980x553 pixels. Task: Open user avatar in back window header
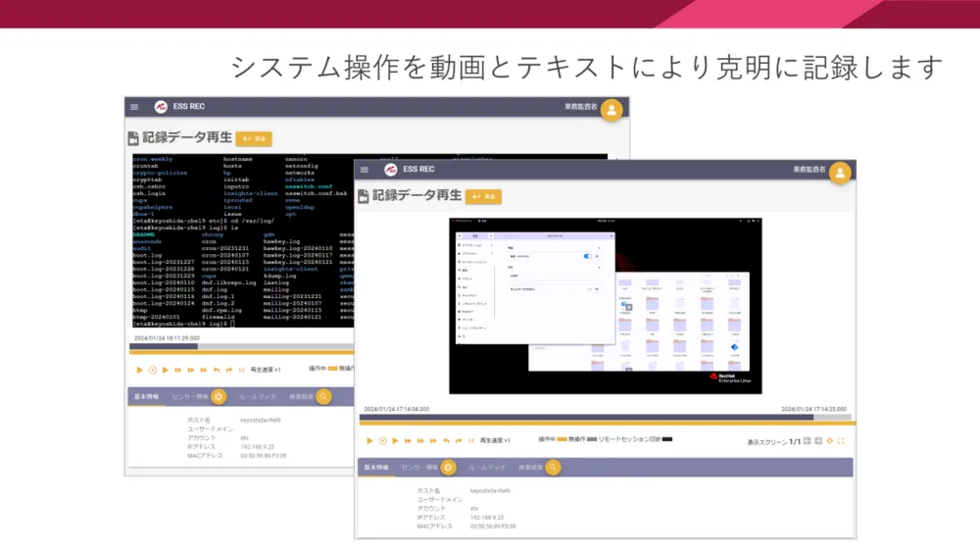(x=612, y=110)
